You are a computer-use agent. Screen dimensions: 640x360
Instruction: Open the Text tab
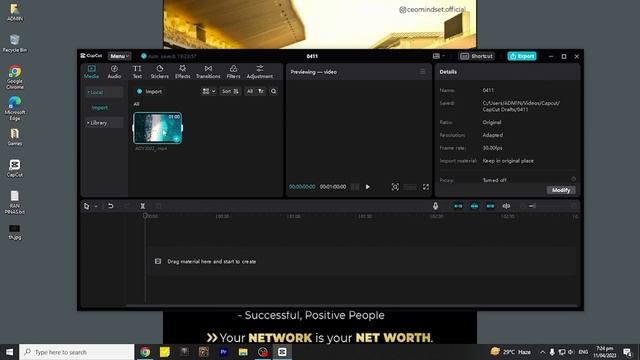tap(137, 71)
